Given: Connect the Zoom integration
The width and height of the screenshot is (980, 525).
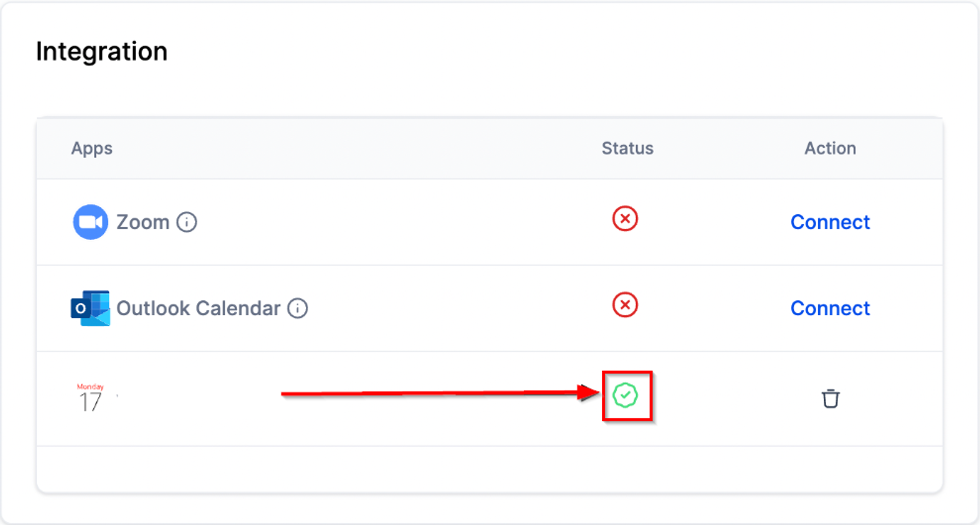Looking at the screenshot, I should 831,222.
